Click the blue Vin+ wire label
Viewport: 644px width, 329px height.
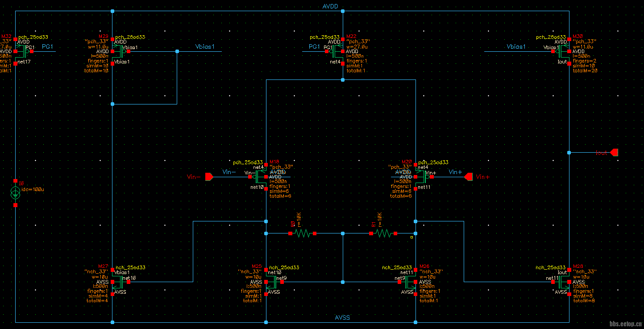(456, 172)
